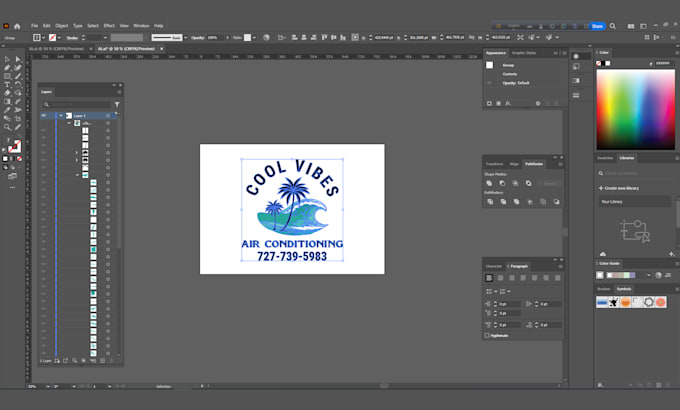Screen dimensions: 680x410
Task: Click the Add New Effect fx icon
Action: 508,103
